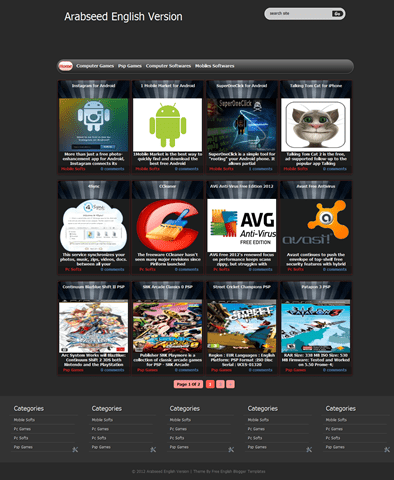394x480 pixels.
Task: Open comments link under SuperOneClick card
Action: pos(261,169)
